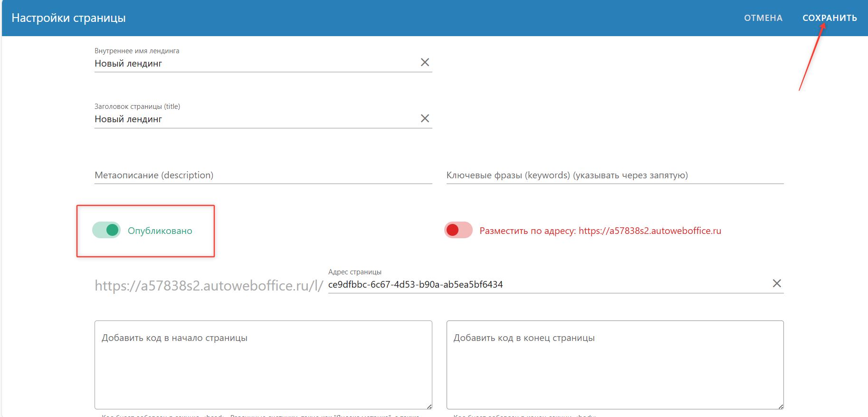Enable the red 'Разместить по адресу' switch
The image size is (868, 417).
tap(458, 230)
